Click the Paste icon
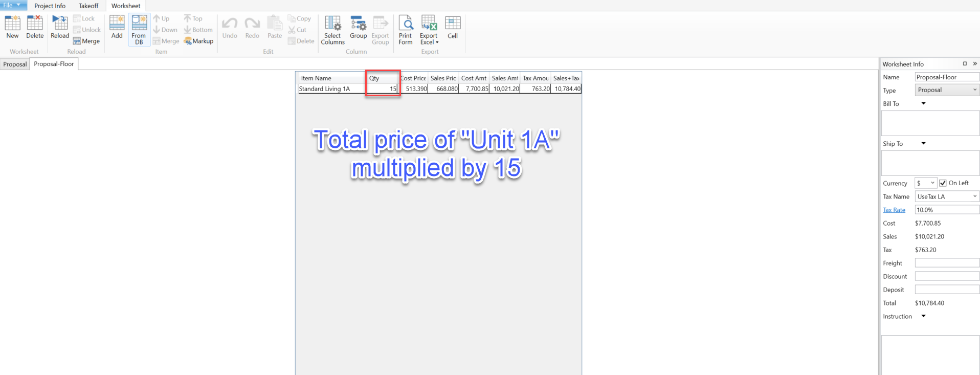 click(x=275, y=27)
